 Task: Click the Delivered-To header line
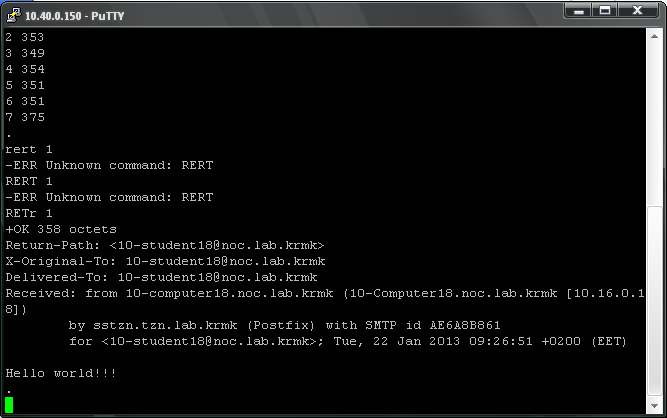pos(161,277)
